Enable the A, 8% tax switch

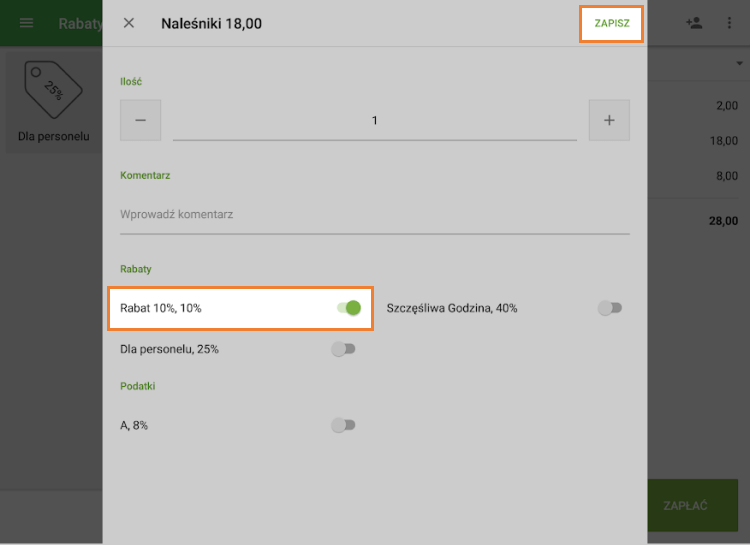click(x=343, y=425)
